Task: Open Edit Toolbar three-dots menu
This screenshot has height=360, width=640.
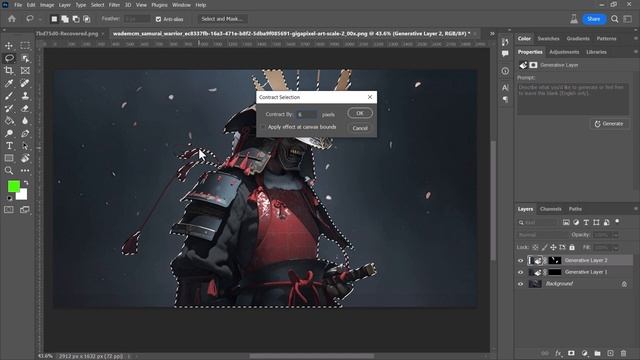Action: tap(25, 171)
